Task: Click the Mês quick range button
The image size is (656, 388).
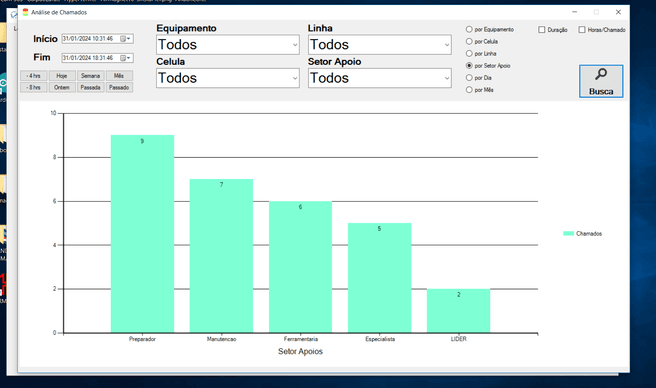Action: (119, 76)
